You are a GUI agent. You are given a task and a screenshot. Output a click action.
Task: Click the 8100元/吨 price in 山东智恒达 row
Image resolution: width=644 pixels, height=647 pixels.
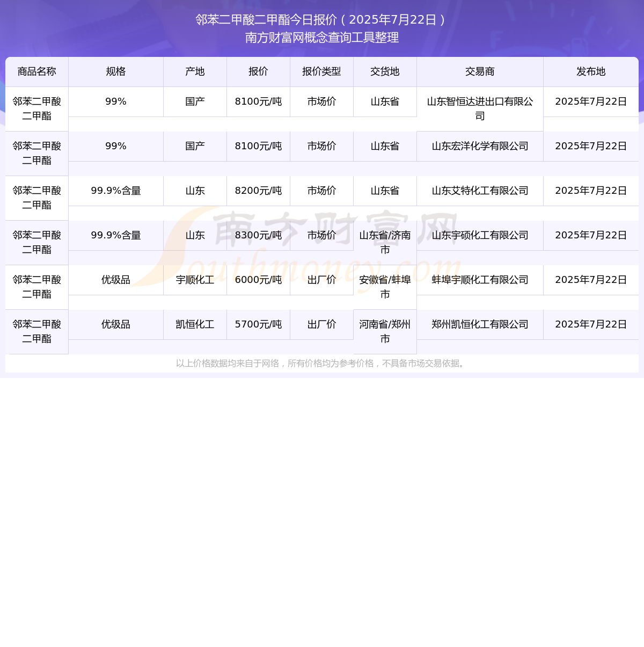pos(259,102)
